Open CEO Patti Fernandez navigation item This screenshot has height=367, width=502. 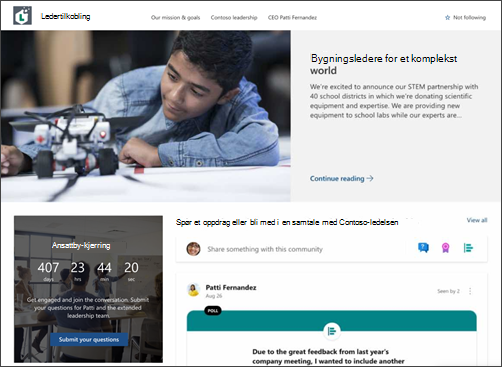point(292,17)
